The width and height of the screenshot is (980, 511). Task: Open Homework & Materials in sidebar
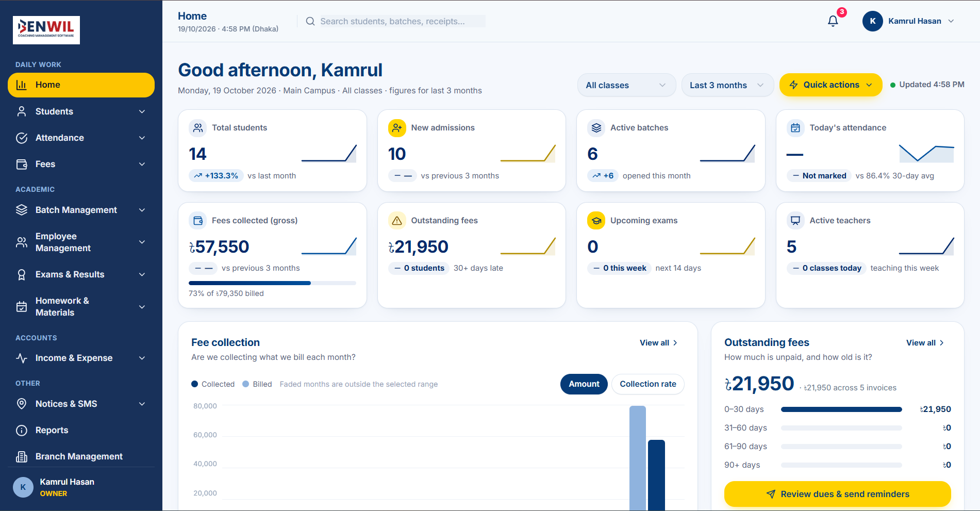(81, 307)
